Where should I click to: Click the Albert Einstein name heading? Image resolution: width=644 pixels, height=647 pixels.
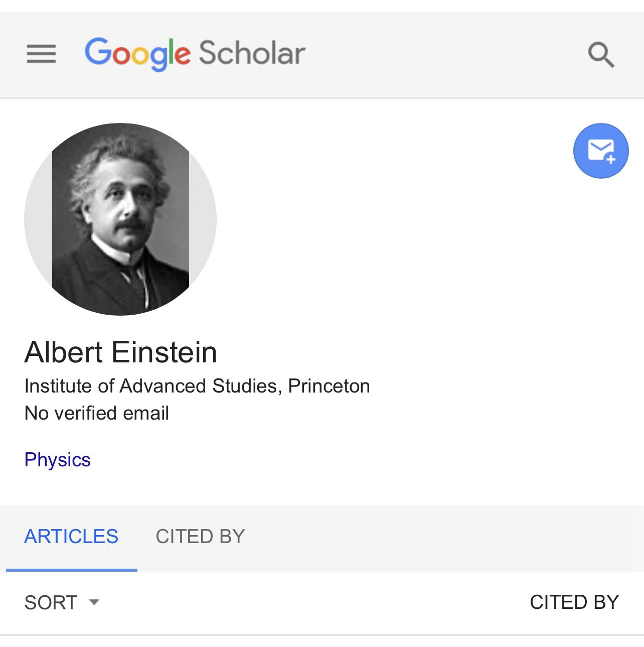[x=120, y=352]
